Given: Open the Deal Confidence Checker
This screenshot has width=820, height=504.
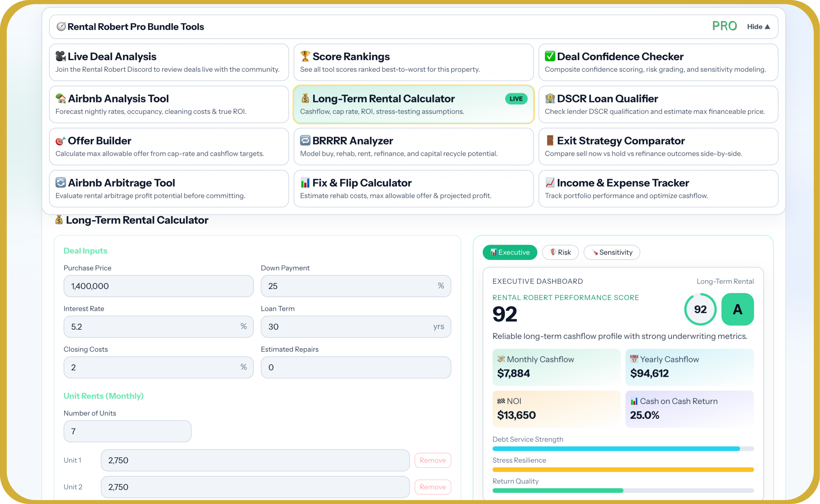Looking at the screenshot, I should pos(657,62).
